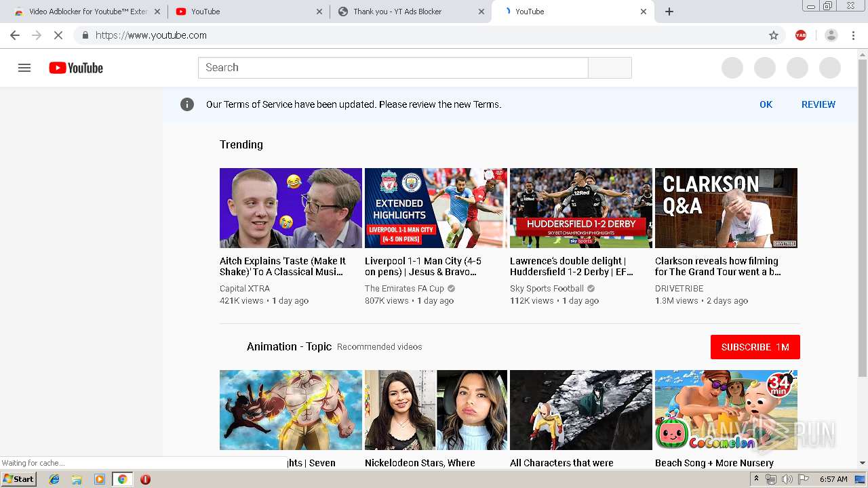Focus the YouTube Search input field

point(393,68)
